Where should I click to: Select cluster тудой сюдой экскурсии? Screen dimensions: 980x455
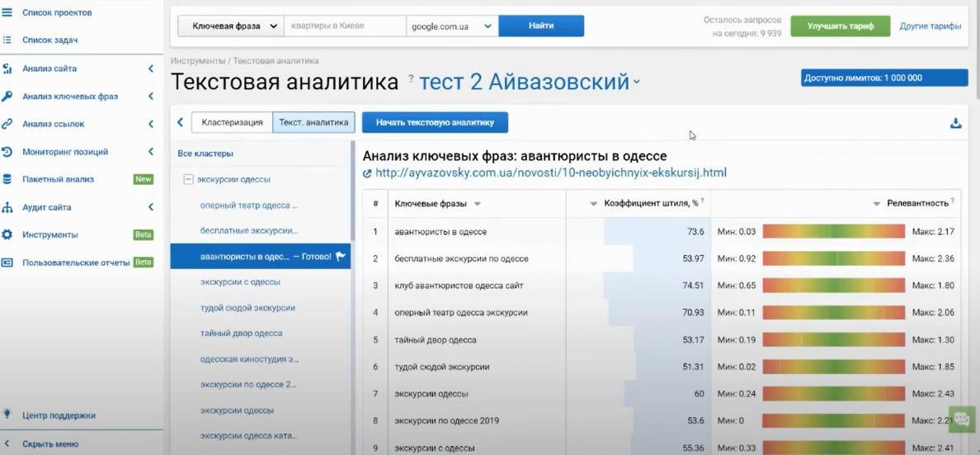[247, 307]
